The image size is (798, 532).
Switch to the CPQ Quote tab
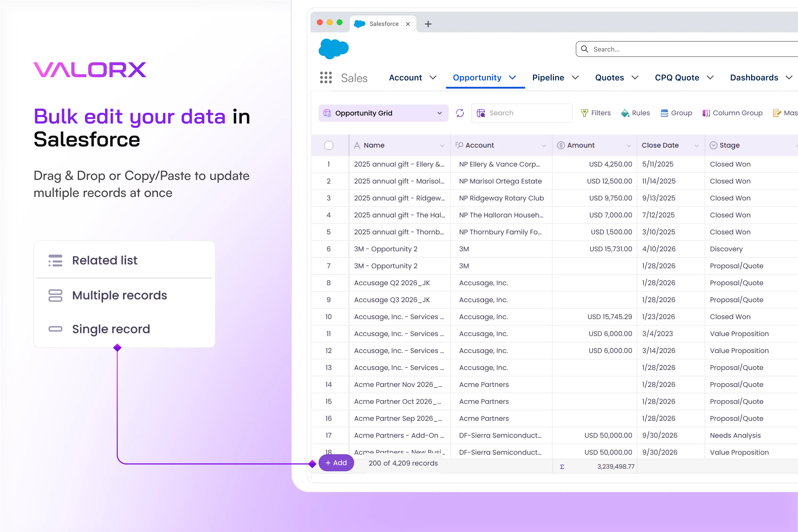(x=677, y=78)
